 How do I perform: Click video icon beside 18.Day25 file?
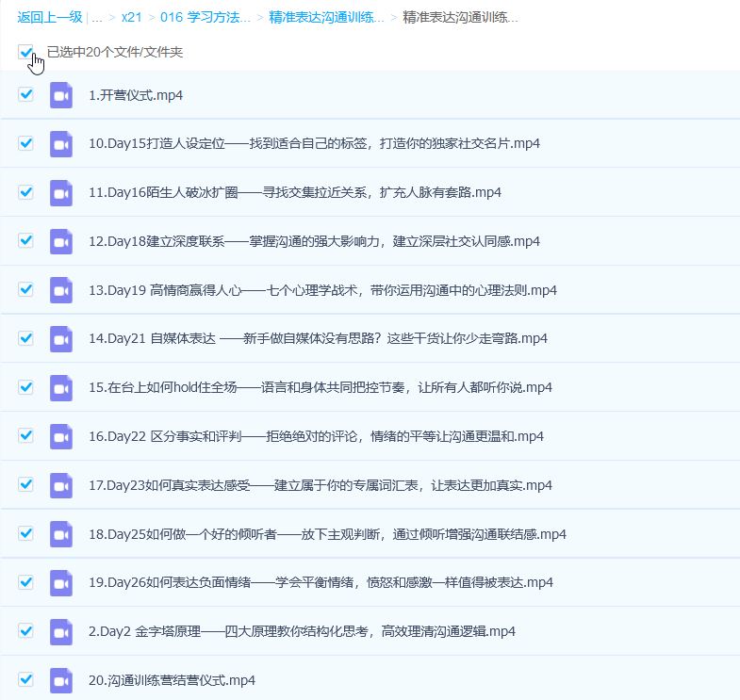(61, 534)
